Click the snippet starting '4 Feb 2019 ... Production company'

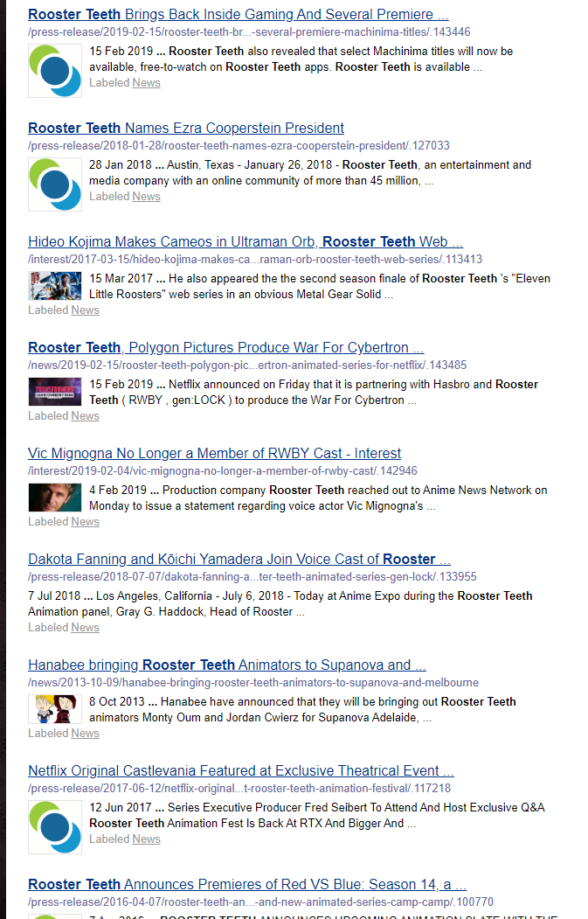pos(318,498)
